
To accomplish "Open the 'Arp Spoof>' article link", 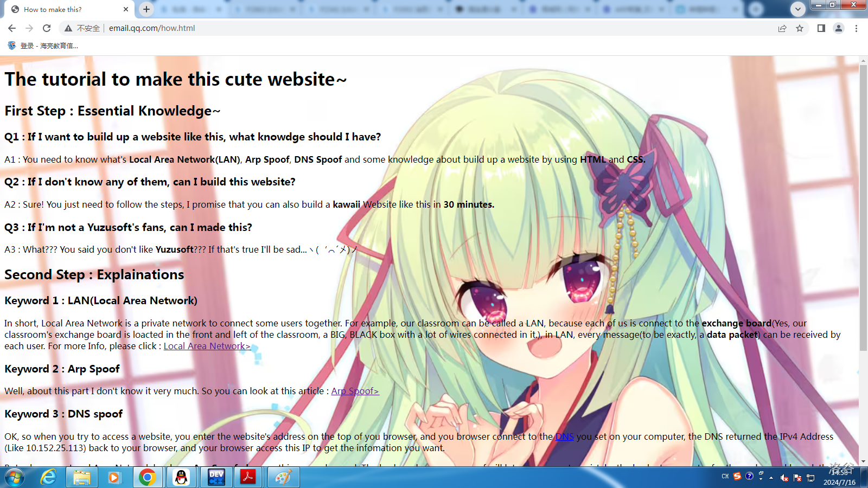I will click(355, 391).
